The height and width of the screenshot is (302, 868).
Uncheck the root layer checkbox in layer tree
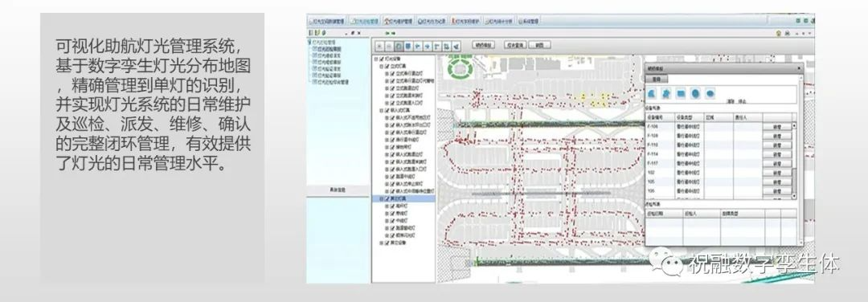(x=382, y=59)
